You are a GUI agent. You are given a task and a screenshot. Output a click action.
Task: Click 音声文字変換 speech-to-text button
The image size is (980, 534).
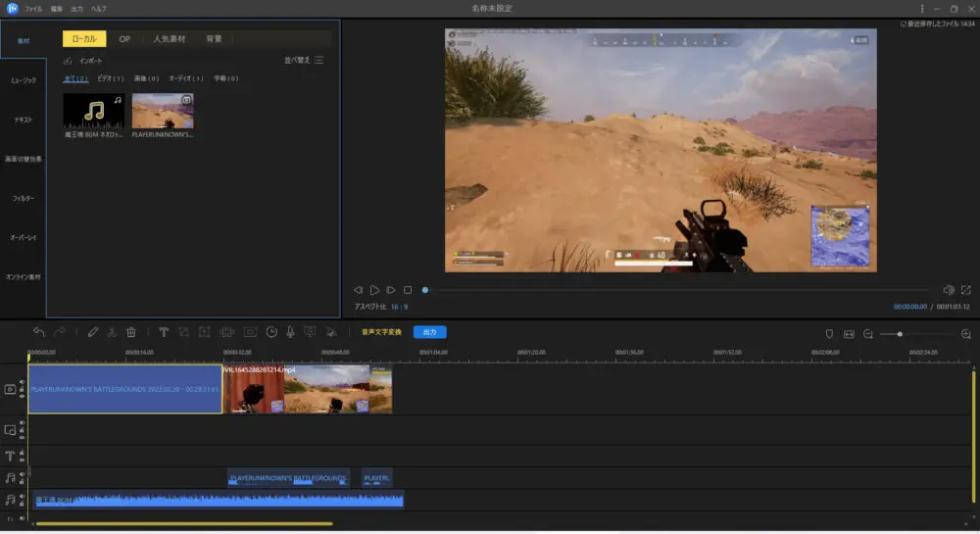click(x=381, y=332)
